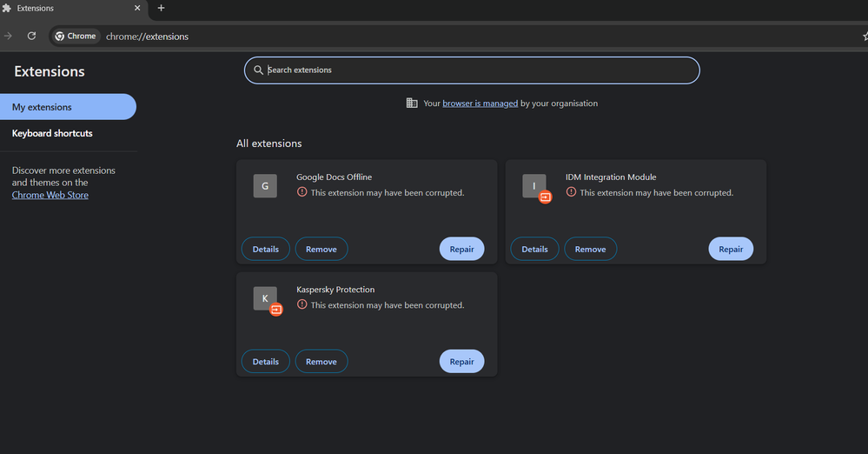The height and width of the screenshot is (454, 868).
Task: Reload the page with refresh icon
Action: click(31, 36)
